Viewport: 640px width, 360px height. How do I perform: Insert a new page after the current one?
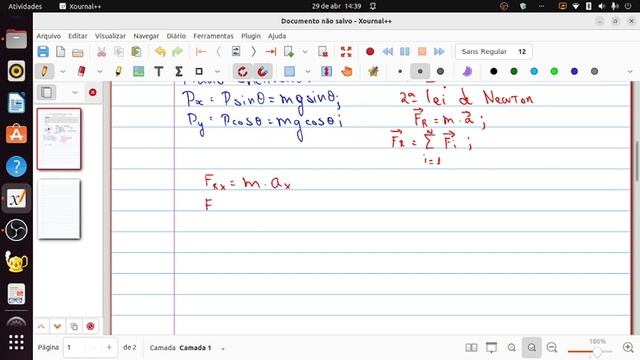289,52
